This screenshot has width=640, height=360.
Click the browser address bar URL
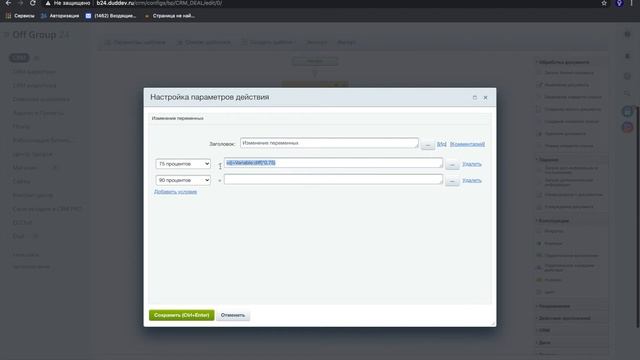[x=159, y=3]
